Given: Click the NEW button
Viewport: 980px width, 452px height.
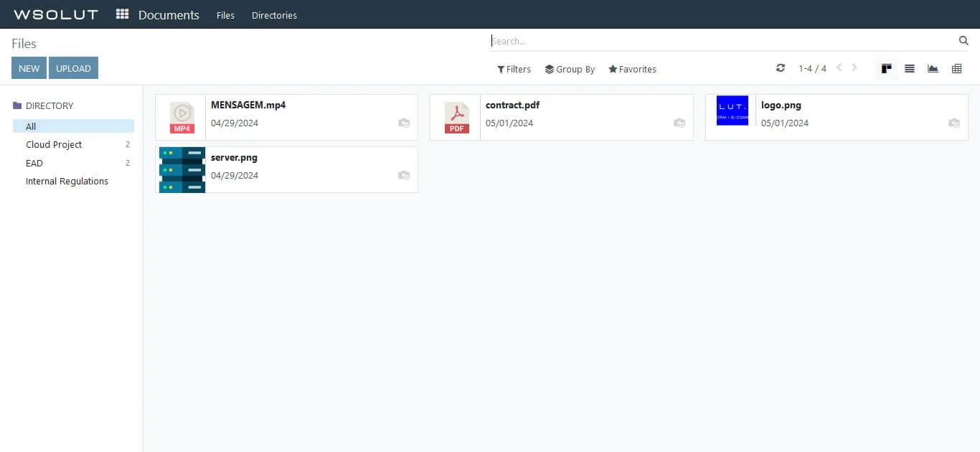Looking at the screenshot, I should tap(29, 68).
